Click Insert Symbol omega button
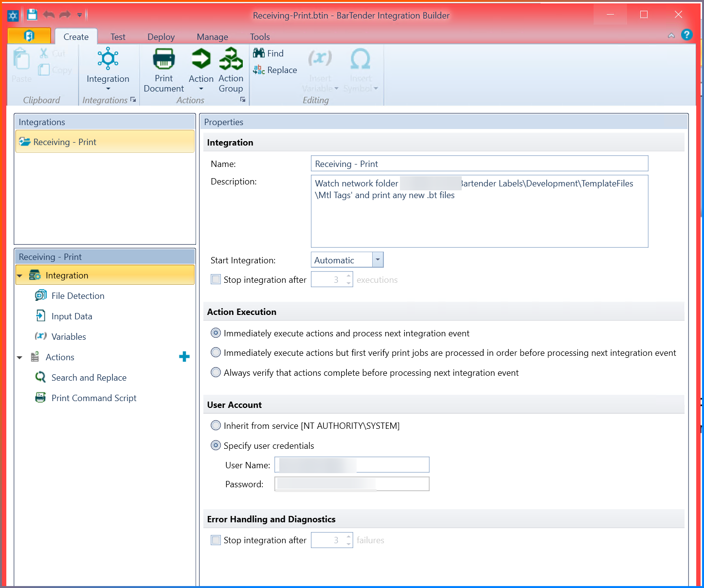Screen dimensions: 704x588 pyautogui.click(x=361, y=70)
